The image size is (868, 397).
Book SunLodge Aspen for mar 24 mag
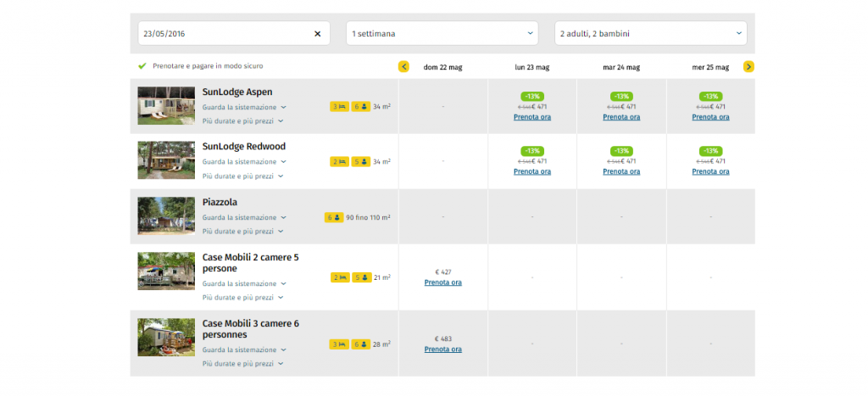621,117
